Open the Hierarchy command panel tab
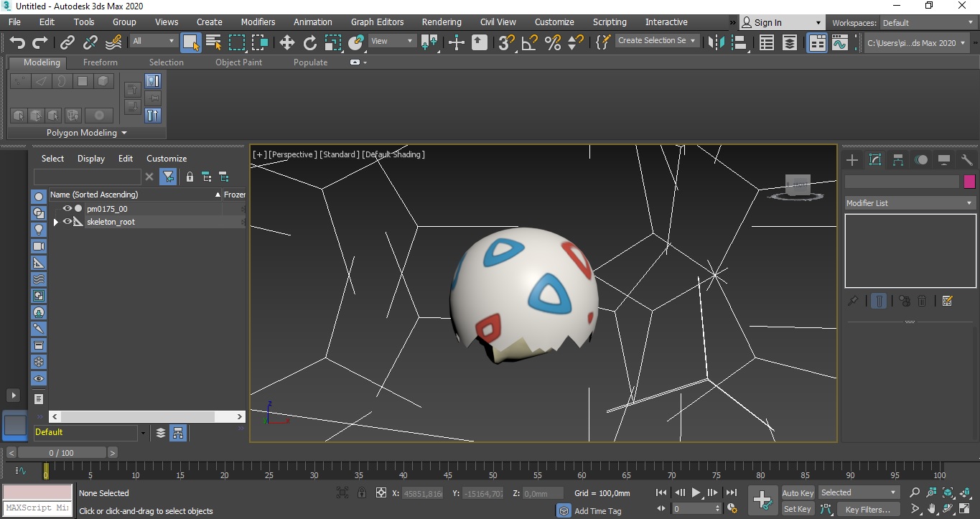 tap(898, 160)
